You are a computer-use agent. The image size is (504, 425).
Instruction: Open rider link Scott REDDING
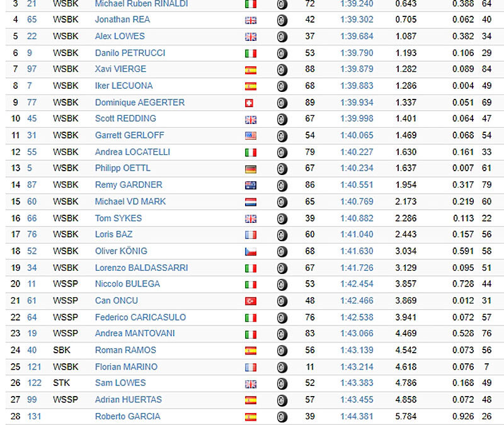pos(125,118)
